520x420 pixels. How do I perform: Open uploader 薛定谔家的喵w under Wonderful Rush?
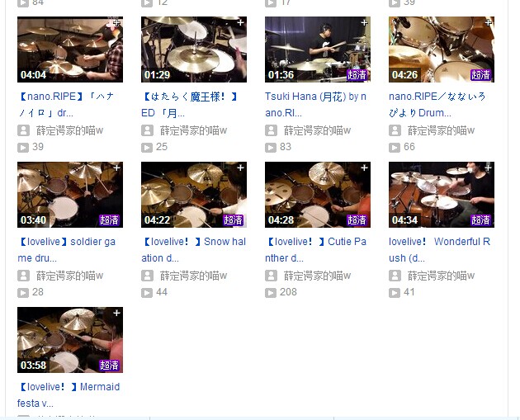[x=441, y=276]
